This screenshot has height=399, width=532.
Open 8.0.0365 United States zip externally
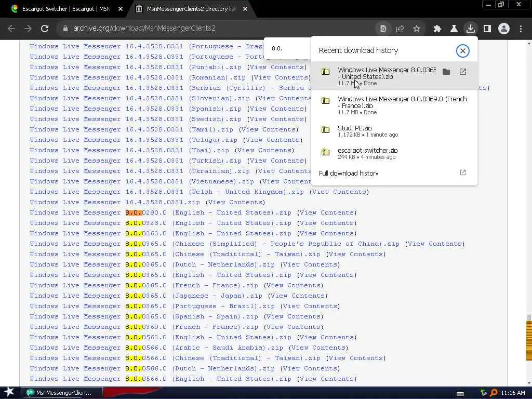[x=463, y=72]
